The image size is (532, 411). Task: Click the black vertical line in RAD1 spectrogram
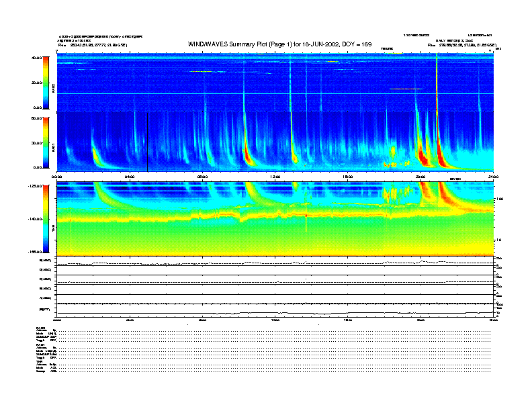tap(148, 142)
